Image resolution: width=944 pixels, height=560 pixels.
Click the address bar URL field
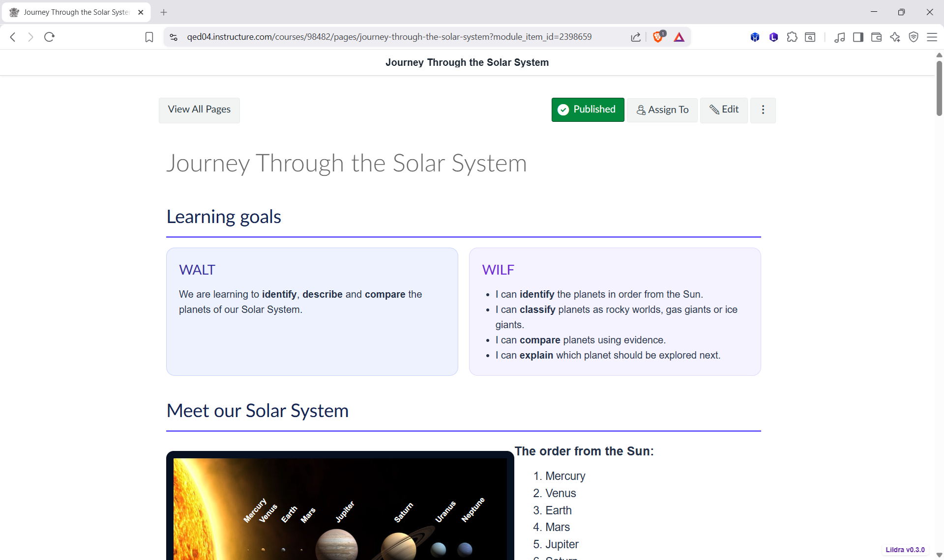(x=389, y=37)
